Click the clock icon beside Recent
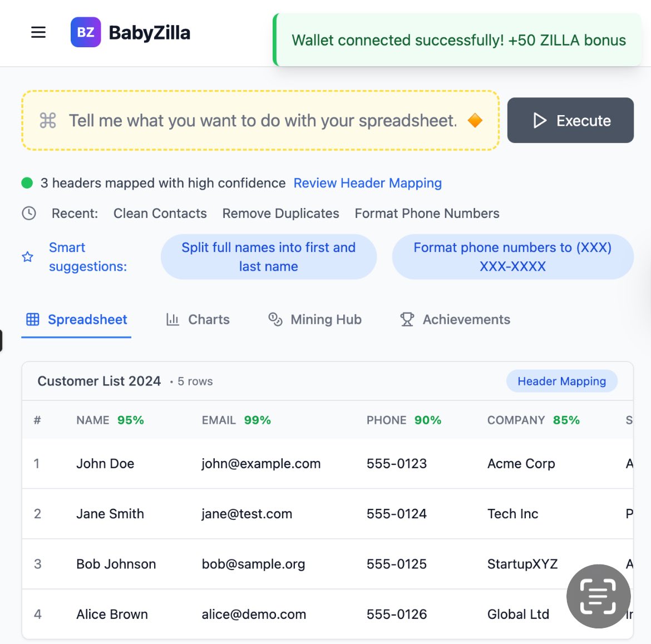The width and height of the screenshot is (651, 644). click(28, 214)
